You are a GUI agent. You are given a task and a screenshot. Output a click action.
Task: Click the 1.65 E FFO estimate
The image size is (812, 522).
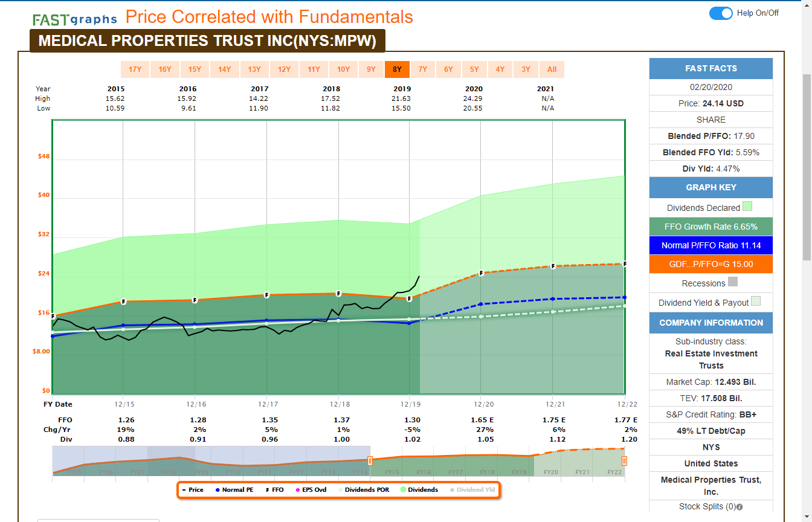483,420
